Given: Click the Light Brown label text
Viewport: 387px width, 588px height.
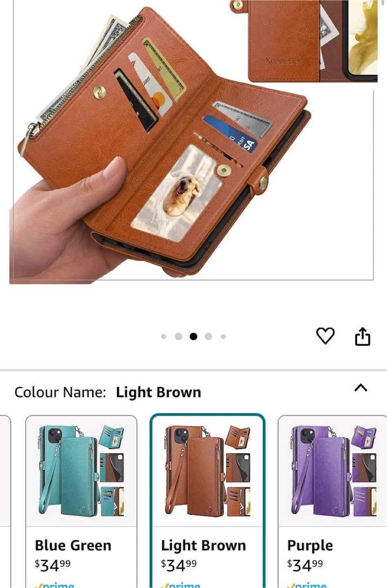Looking at the screenshot, I should point(204,546).
